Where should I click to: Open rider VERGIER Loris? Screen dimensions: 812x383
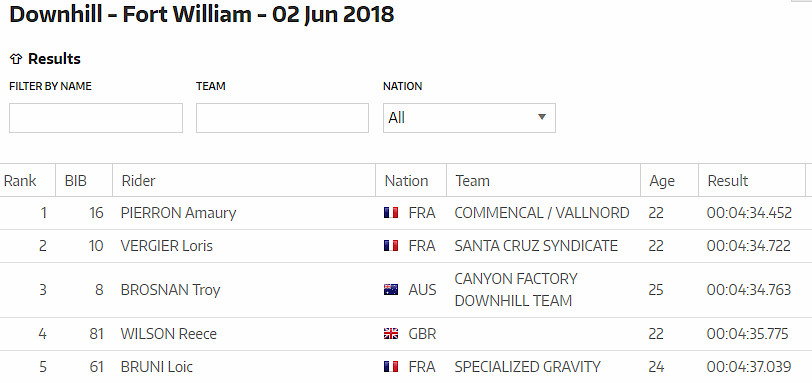coord(167,246)
